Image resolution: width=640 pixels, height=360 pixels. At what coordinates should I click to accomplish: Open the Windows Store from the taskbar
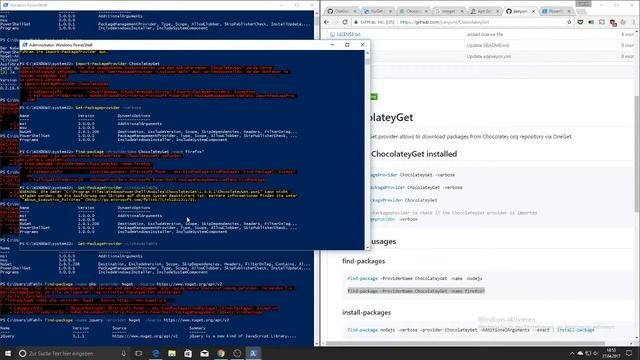click(188, 353)
